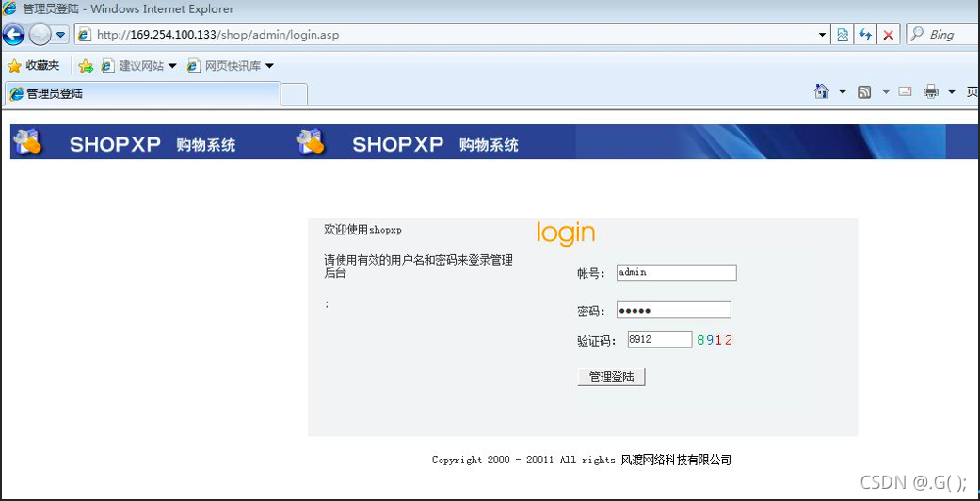Open recent pages dropdown beside Forward button
Image resolution: width=980 pixels, height=501 pixels.
pyautogui.click(x=60, y=35)
